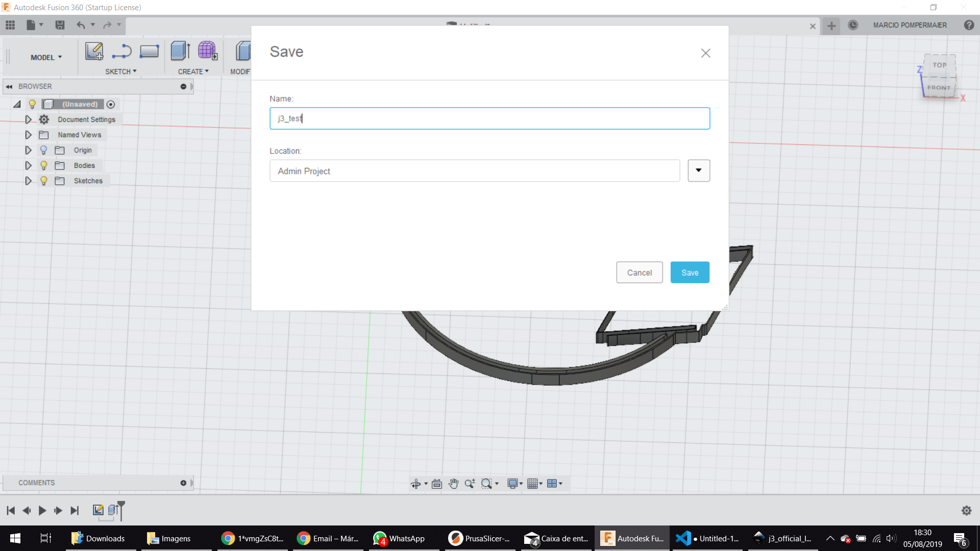This screenshot has height=551, width=980.
Task: Open the Undo history dropdown arrow
Action: pyautogui.click(x=93, y=24)
